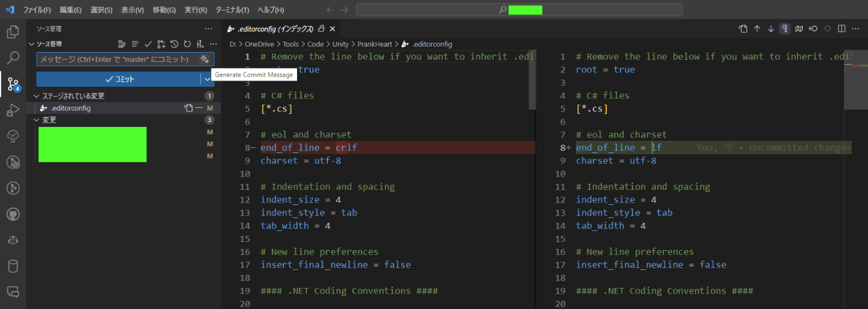Collapse the 変更 section
Image resolution: width=868 pixels, height=309 pixels.
pyautogui.click(x=37, y=120)
